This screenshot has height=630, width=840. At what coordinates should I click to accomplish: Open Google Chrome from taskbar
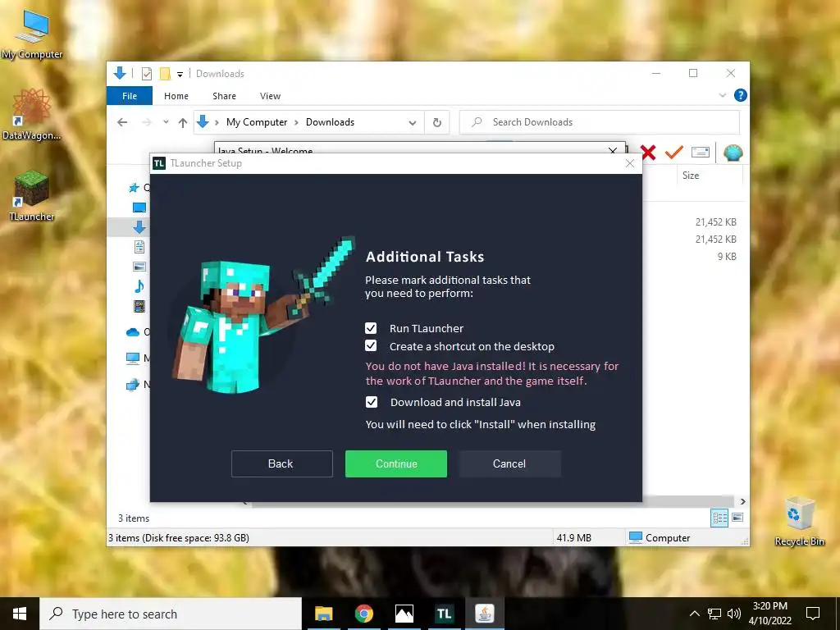pyautogui.click(x=363, y=614)
